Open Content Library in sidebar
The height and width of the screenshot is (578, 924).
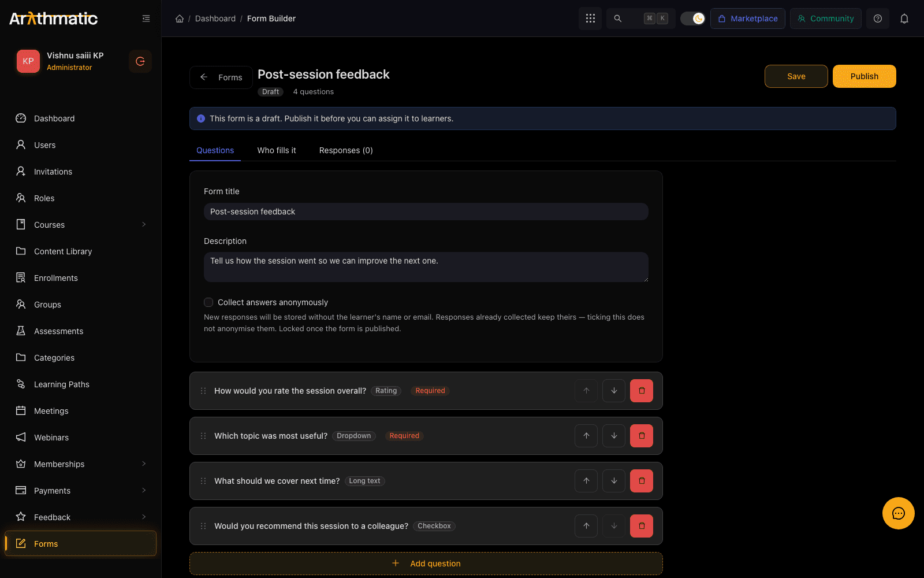81,251
